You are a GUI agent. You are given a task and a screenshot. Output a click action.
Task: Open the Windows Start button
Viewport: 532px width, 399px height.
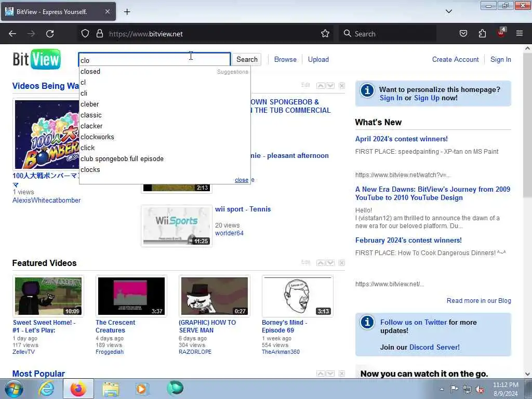tap(14, 389)
